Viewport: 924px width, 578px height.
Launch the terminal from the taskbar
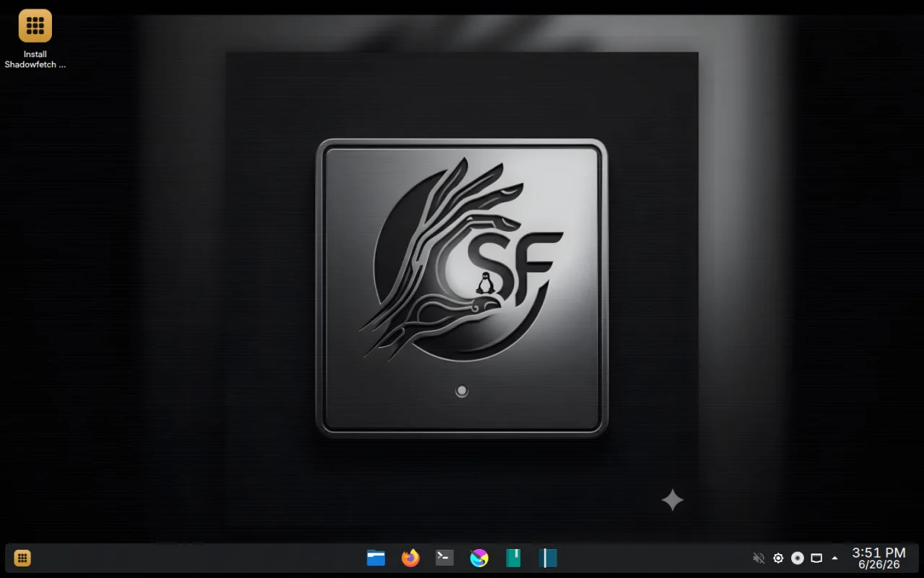click(445, 558)
